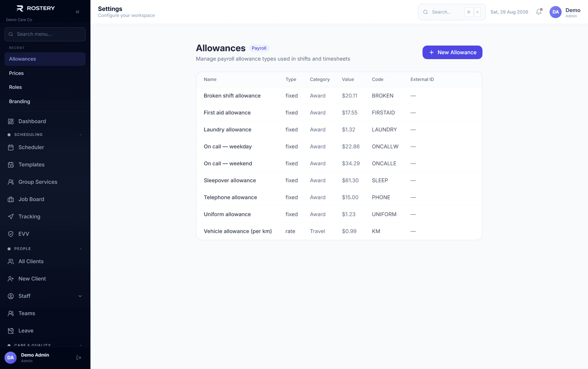Click the Leave calendar icon

tap(11, 331)
